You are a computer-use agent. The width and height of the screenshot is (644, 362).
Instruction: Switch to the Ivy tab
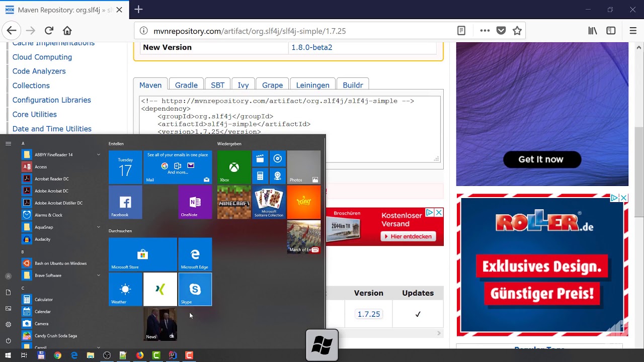243,85
